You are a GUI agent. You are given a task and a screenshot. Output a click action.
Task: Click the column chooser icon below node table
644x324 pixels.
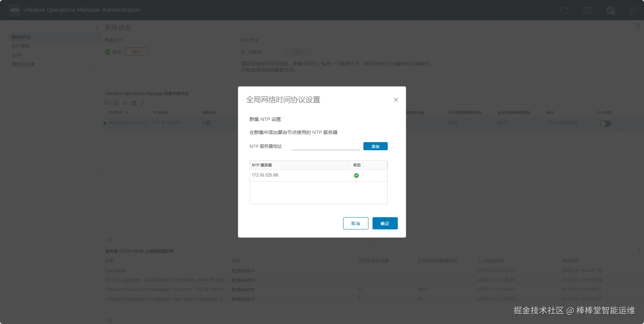coord(109,239)
